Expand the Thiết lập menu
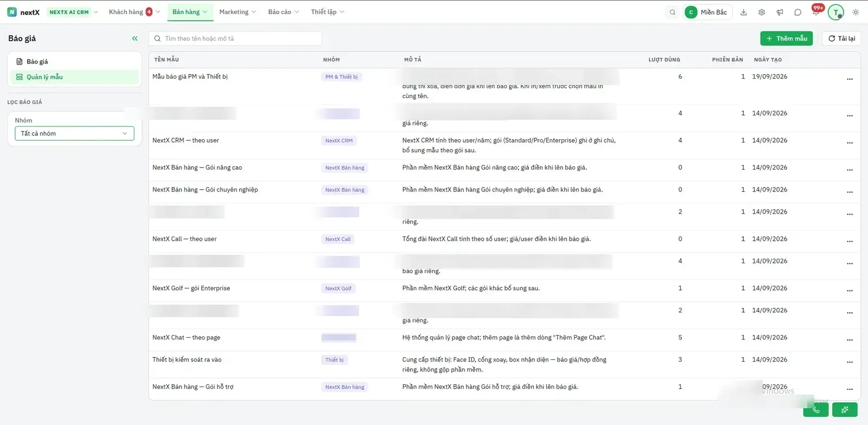 [x=328, y=12]
